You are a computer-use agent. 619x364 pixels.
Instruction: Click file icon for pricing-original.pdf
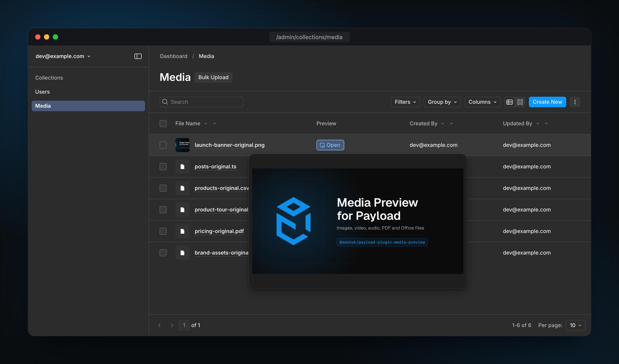tap(182, 231)
